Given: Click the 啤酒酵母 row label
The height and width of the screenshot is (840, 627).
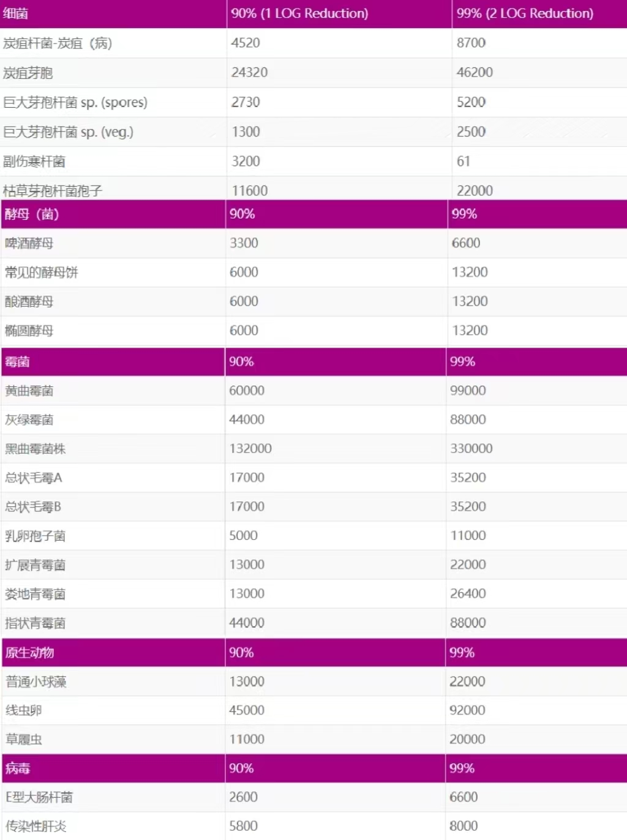Looking at the screenshot, I should [x=29, y=244].
